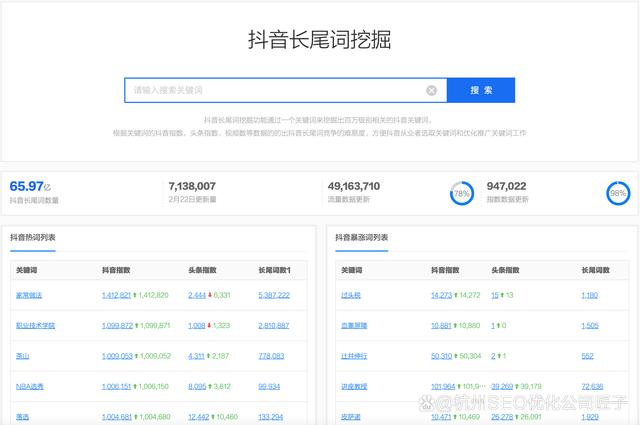This screenshot has height=425, width=640.
Task: Click Toutiao index value 39,269
Action: (502, 386)
